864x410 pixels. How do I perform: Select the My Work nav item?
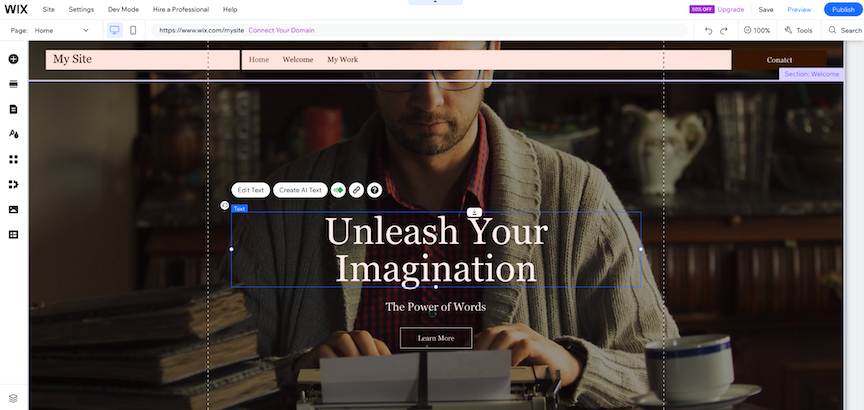[343, 60]
